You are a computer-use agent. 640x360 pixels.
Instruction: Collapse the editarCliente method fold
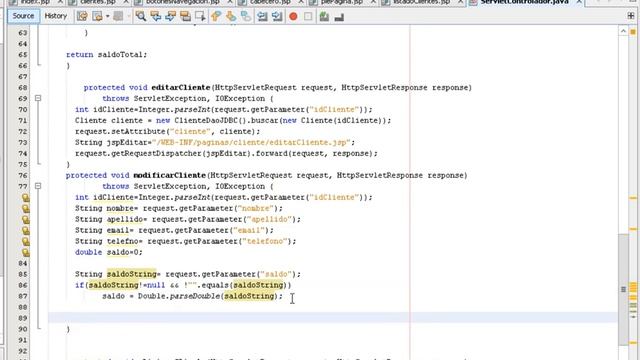point(38,98)
